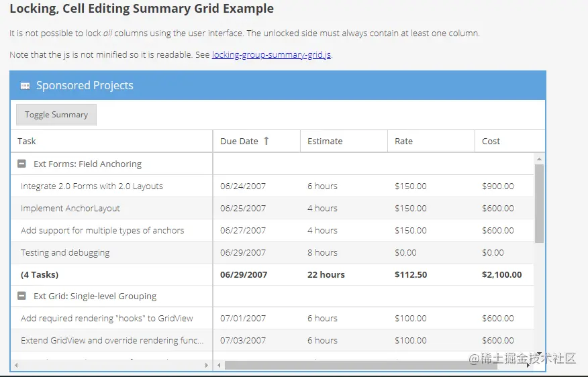Click the 06/25/2007 due date cell
The height and width of the screenshot is (377, 588).
click(256, 209)
